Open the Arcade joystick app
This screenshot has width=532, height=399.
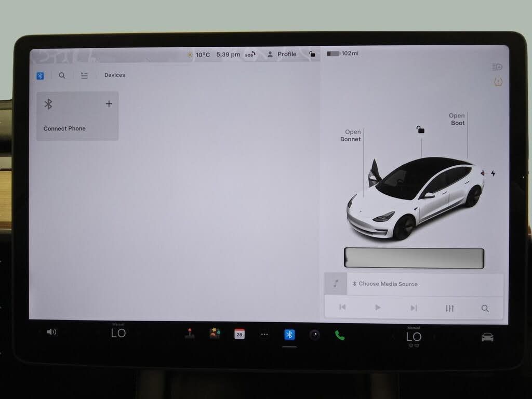[190, 334]
